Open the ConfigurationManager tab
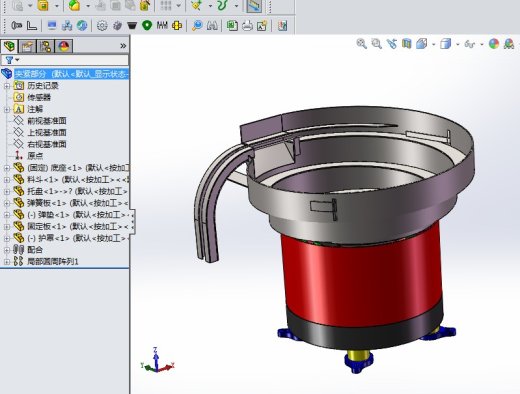Screen dimensions: 520x394 click(x=45, y=46)
